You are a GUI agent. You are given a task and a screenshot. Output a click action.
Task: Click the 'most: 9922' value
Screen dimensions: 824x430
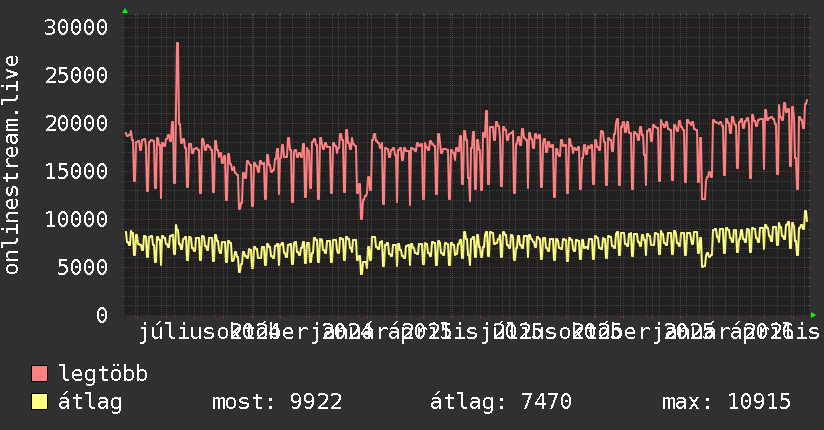click(277, 402)
